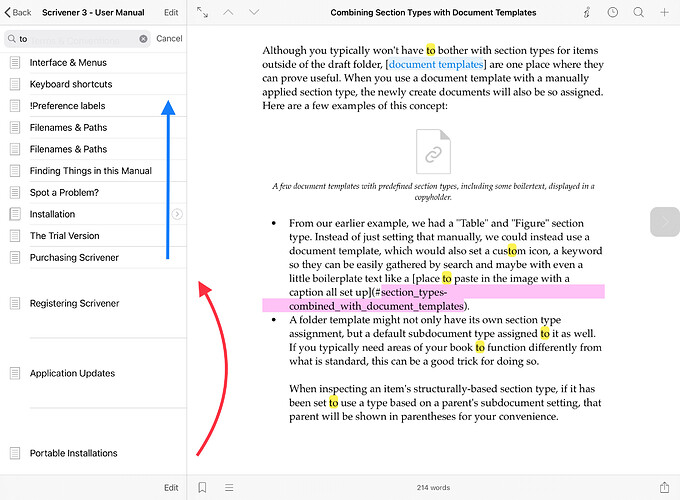This screenshot has height=500, width=680.
Task: Cancel the binder search
Action: click(x=169, y=39)
